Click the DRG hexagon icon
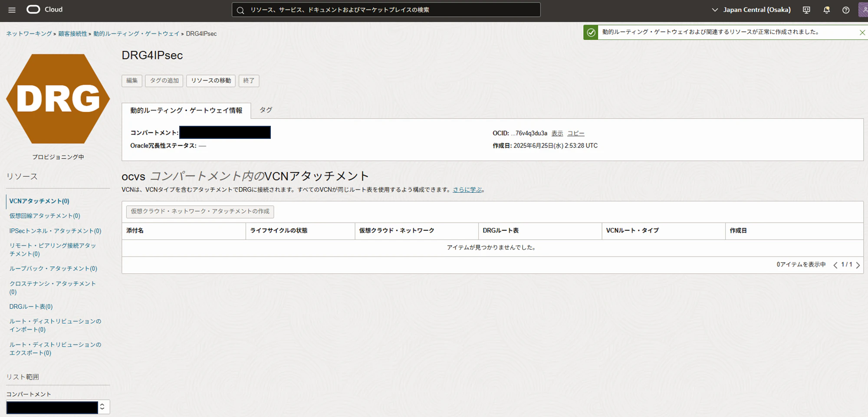 point(58,99)
